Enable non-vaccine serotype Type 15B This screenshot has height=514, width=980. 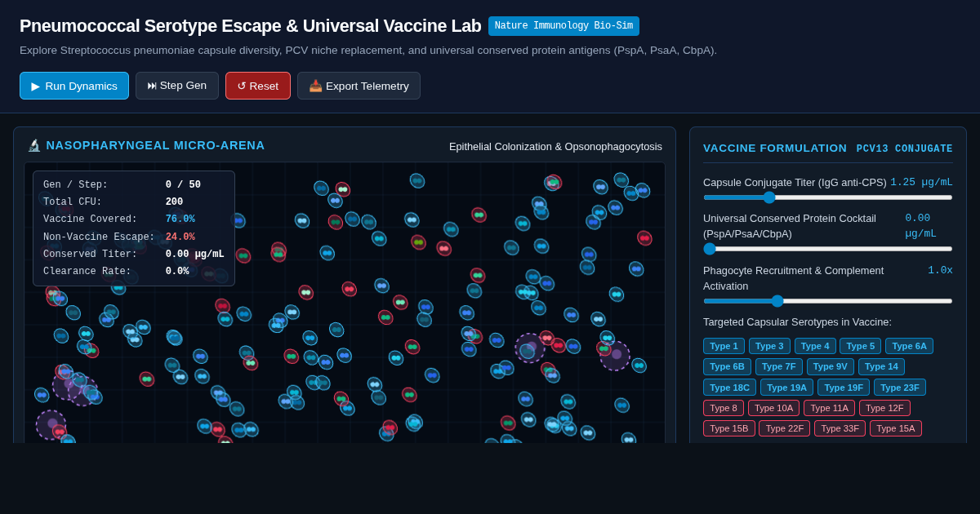(x=729, y=428)
